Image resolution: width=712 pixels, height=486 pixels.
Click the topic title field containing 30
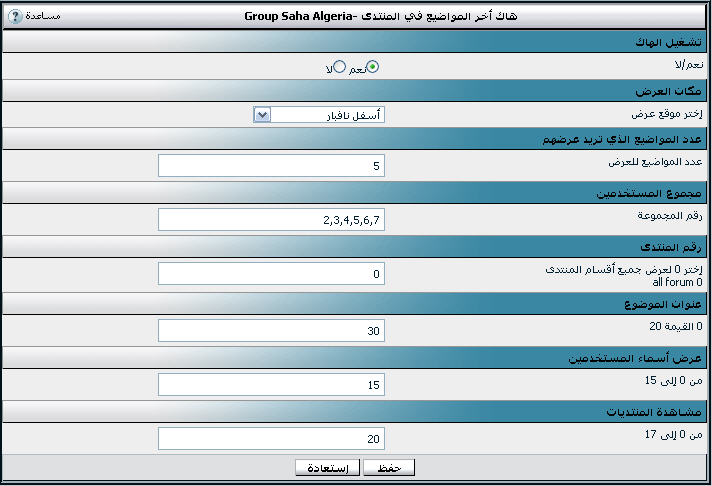[272, 331]
